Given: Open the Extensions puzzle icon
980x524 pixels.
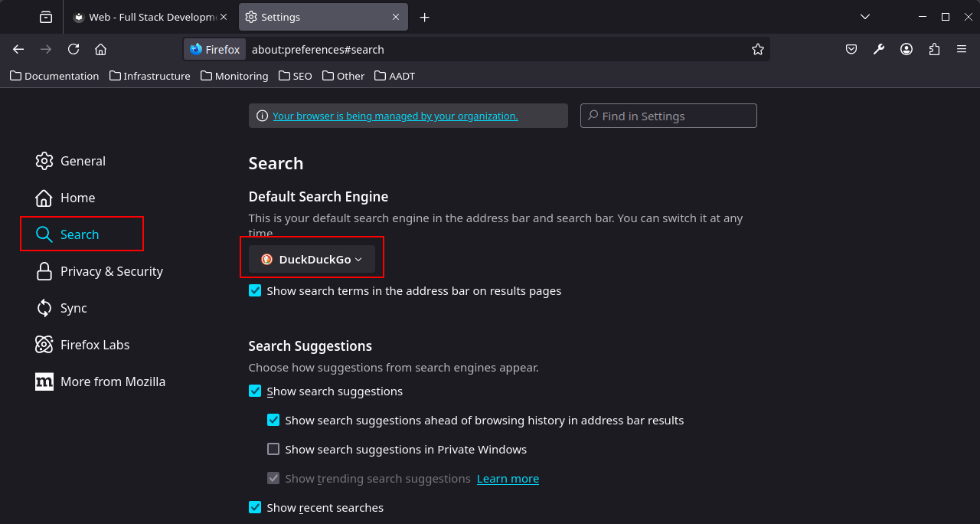Looking at the screenshot, I should point(934,49).
